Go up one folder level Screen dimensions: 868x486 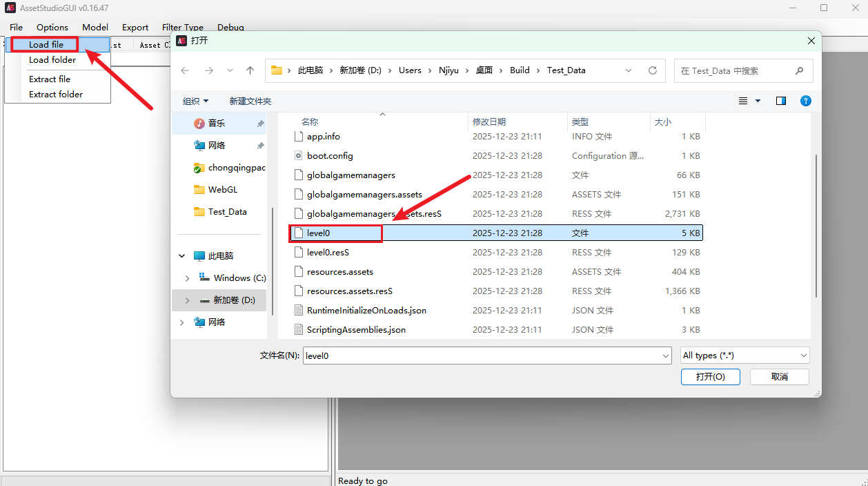pyautogui.click(x=250, y=70)
